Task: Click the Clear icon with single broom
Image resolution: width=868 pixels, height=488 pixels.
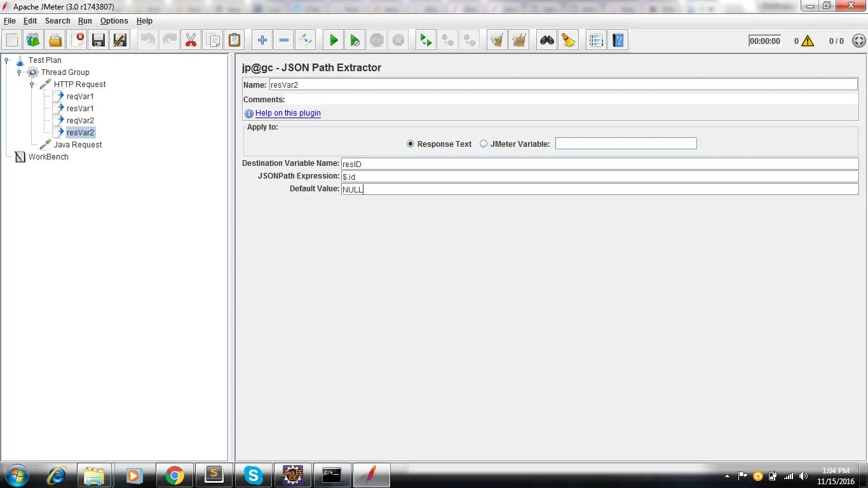Action: coord(498,41)
